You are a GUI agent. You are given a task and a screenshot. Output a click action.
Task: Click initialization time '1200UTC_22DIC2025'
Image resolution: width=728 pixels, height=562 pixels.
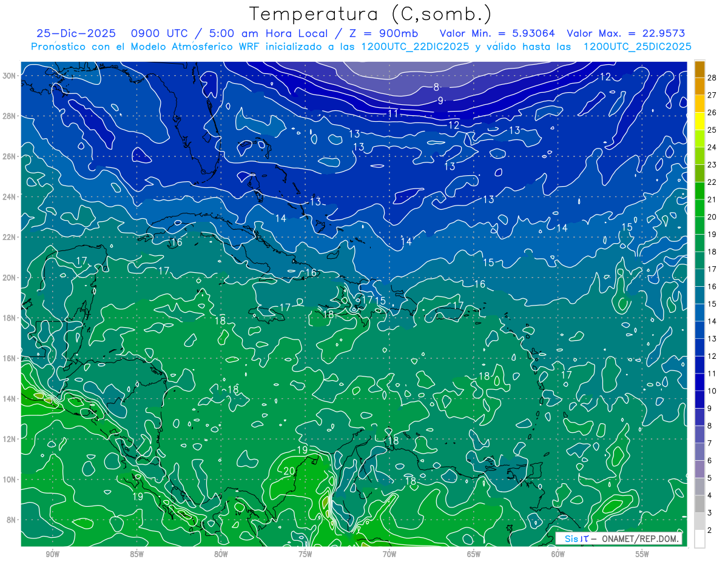pos(415,46)
